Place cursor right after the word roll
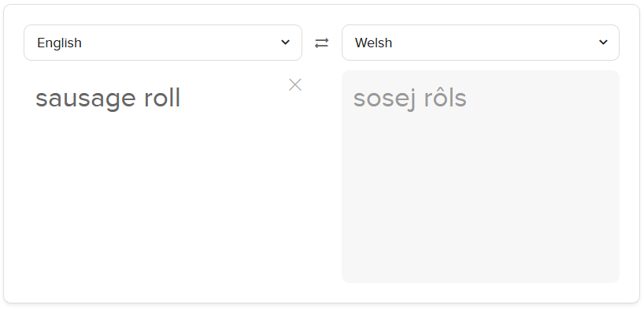Screen dimensions: 644x309 coord(181,98)
